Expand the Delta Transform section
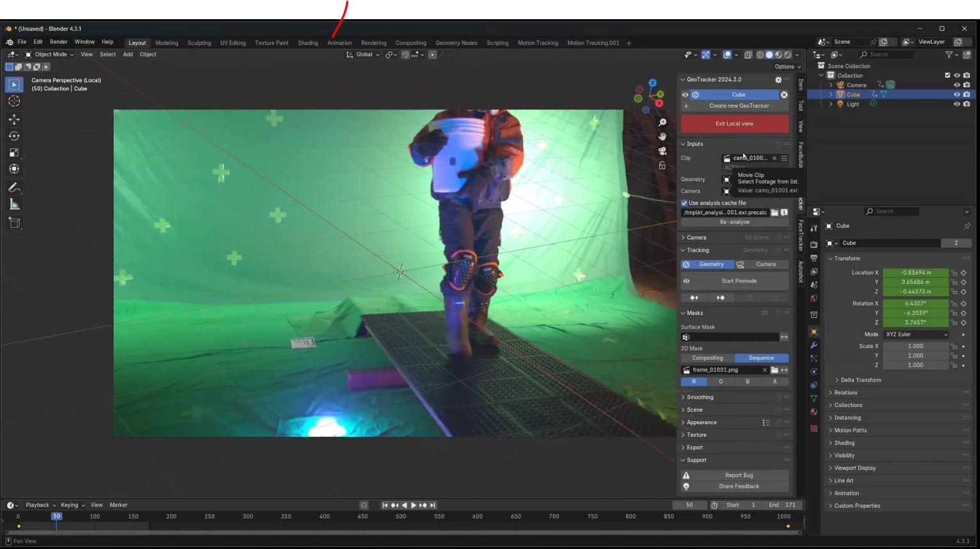Viewport: 980px width, 549px height. tap(860, 380)
